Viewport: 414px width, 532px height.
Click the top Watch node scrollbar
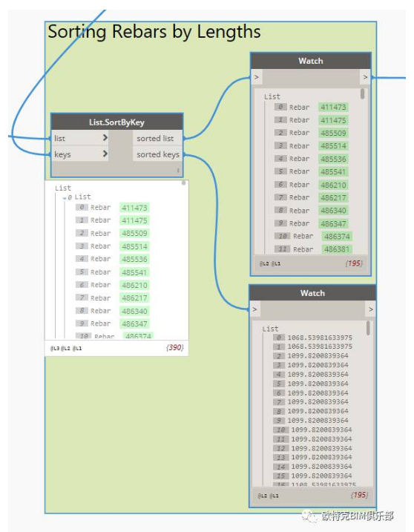[x=363, y=94]
